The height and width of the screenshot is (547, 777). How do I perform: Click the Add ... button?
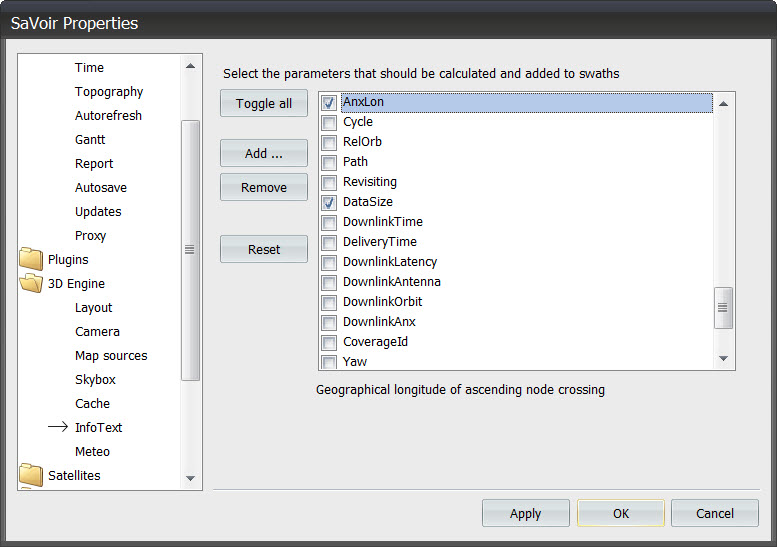coord(264,153)
